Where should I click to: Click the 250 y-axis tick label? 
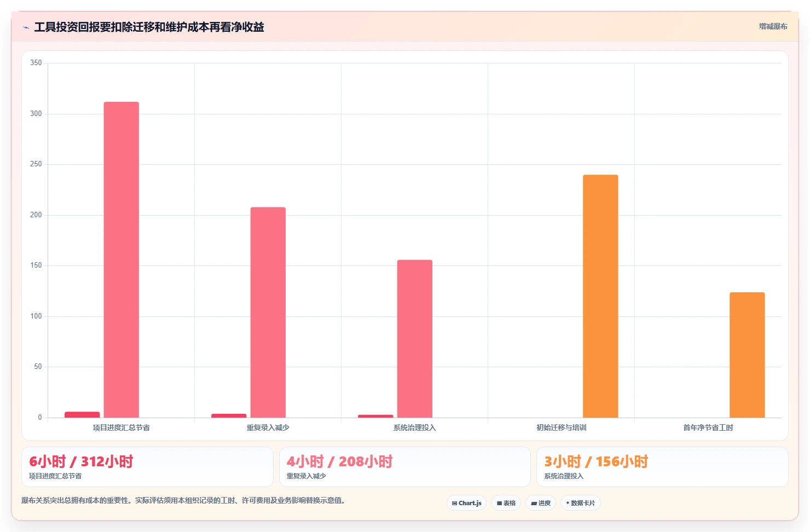[x=36, y=164]
